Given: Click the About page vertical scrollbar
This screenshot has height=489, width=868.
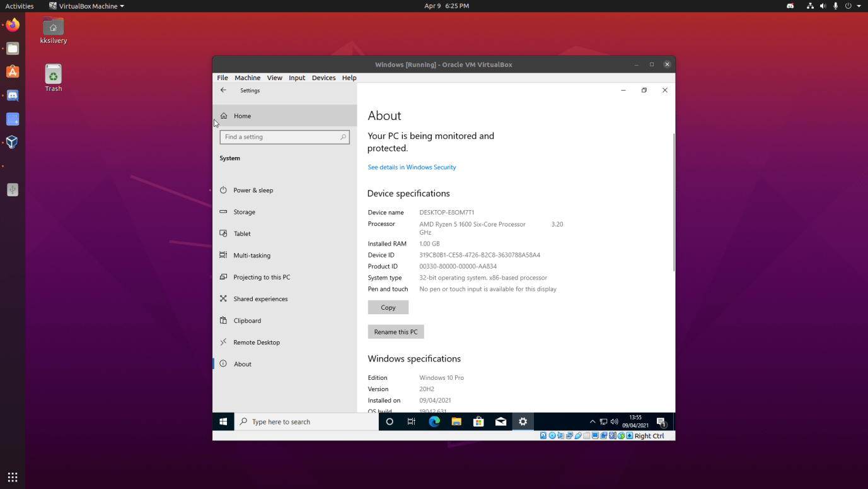Looking at the screenshot, I should (x=674, y=202).
